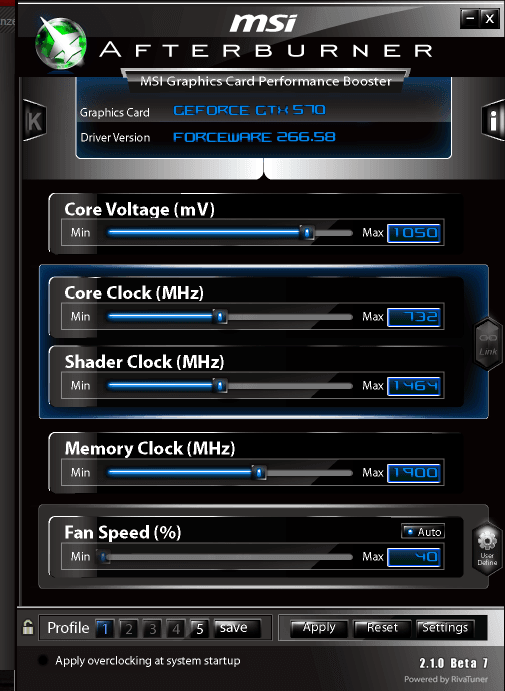Click the Memory Clock slider handle

tap(259, 473)
